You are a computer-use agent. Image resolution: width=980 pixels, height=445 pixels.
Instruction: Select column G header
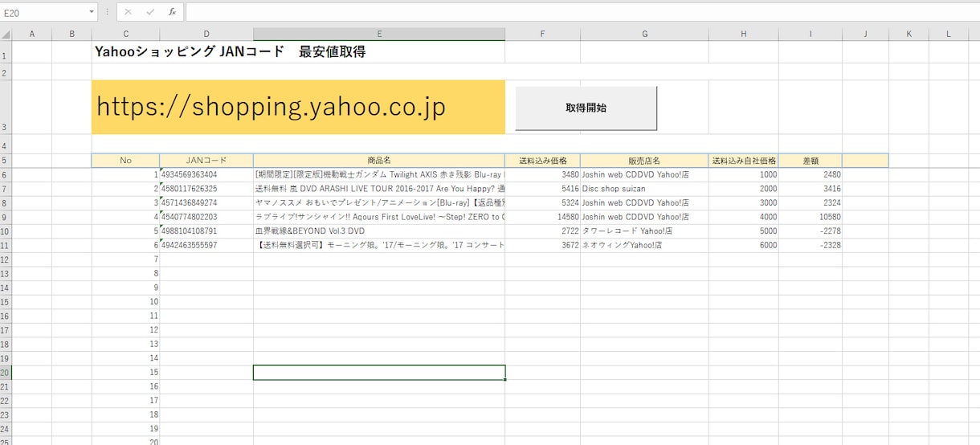pyautogui.click(x=644, y=34)
